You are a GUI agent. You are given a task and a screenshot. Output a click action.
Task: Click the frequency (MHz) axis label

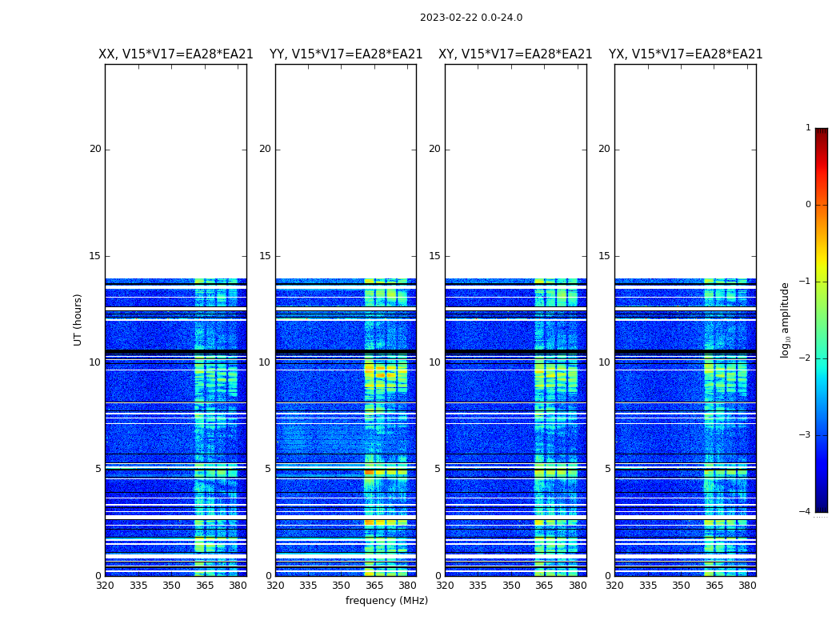coord(386,600)
